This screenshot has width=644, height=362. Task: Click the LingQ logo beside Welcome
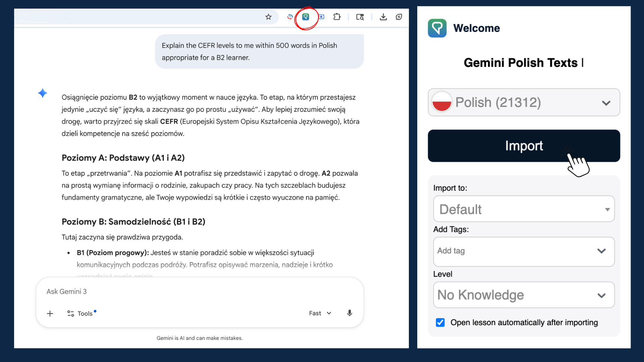tap(437, 28)
